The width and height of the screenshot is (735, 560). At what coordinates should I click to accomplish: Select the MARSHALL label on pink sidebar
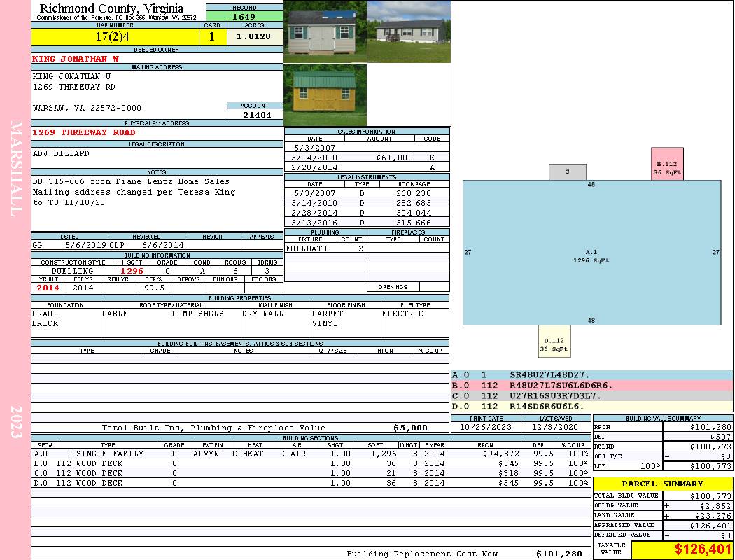click(16, 168)
